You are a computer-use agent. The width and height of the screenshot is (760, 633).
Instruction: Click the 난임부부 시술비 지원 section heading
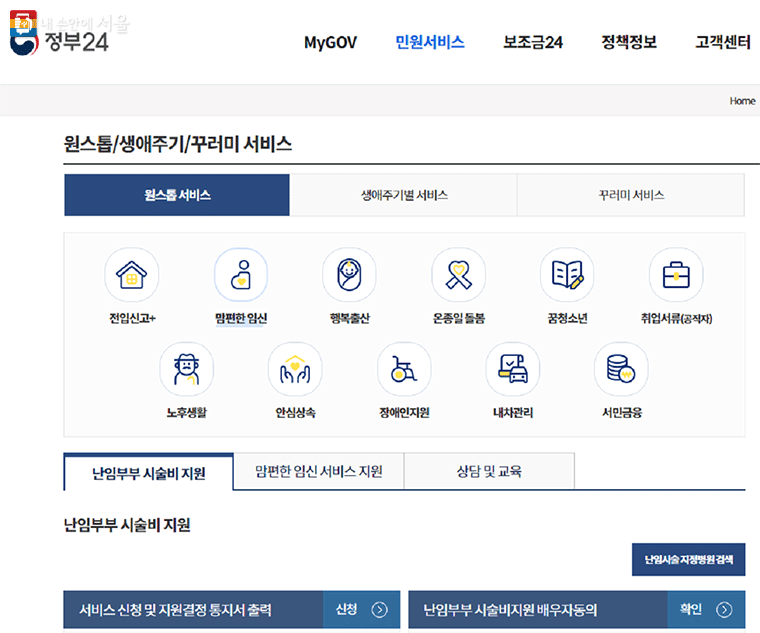(x=127, y=525)
